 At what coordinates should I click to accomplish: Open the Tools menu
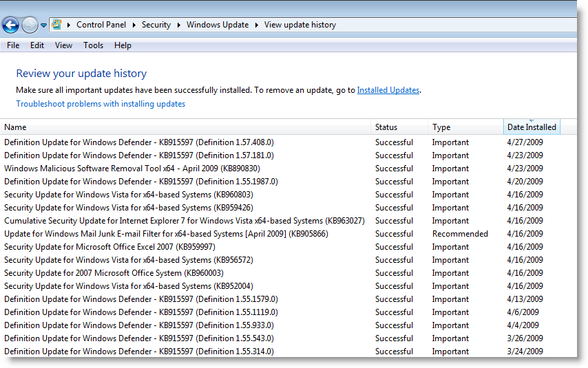coord(93,45)
